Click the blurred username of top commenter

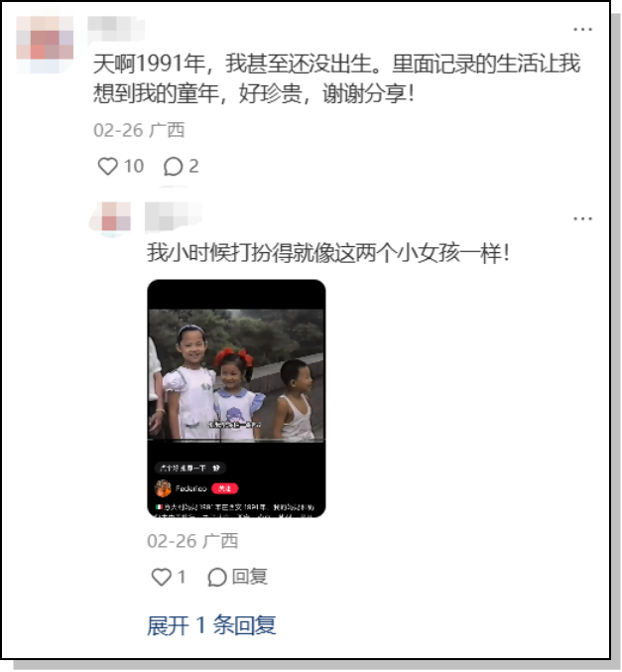(116, 28)
